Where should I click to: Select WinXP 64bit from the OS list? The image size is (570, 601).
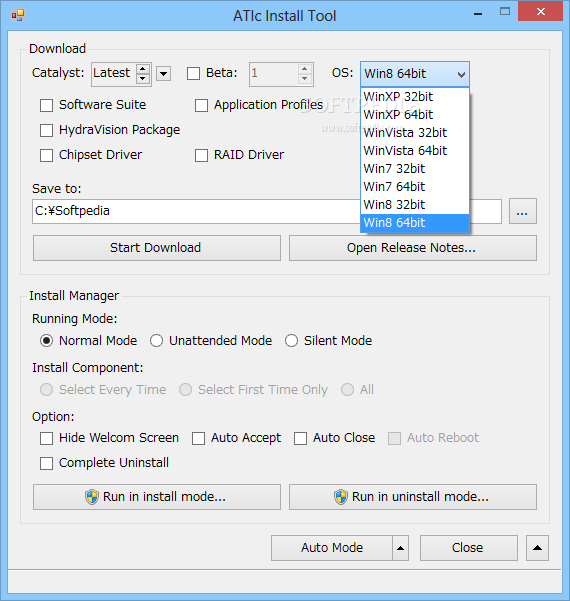(x=415, y=115)
